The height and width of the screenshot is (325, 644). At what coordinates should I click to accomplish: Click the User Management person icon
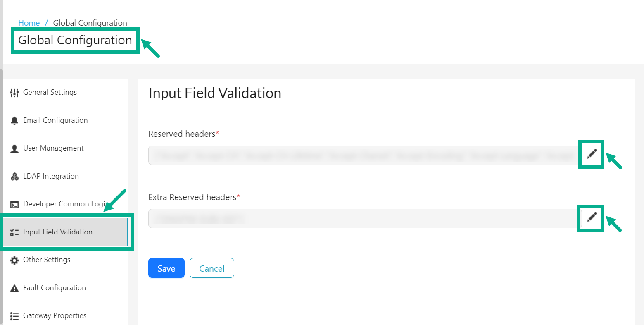14,148
